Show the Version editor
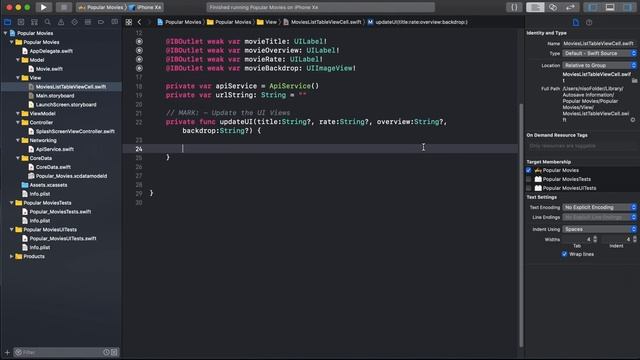 click(570, 7)
